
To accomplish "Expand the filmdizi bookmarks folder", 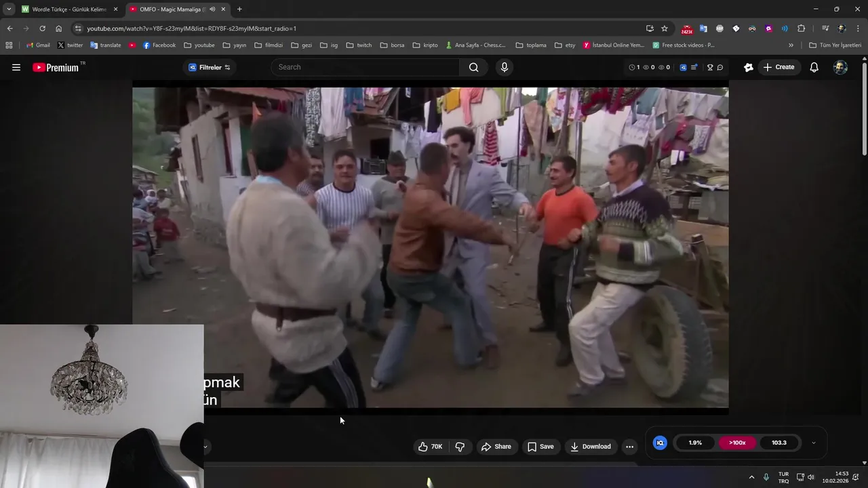I will click(269, 45).
